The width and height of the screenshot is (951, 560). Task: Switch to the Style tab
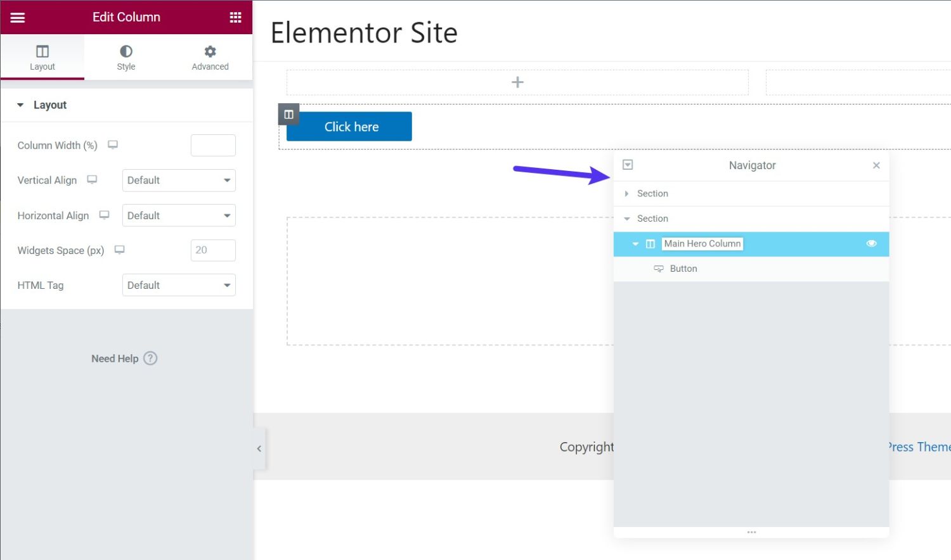tap(126, 57)
